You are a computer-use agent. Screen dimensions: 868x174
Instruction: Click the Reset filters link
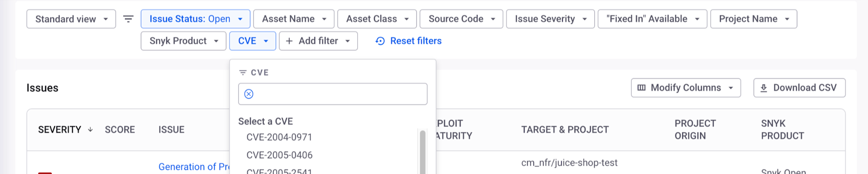click(x=416, y=41)
